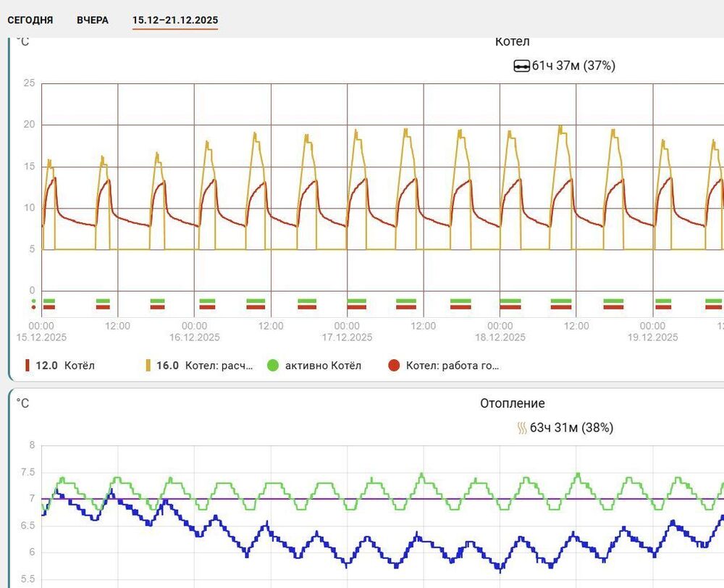Click the 61ч 37м (37%) runtime label
This screenshot has width=724, height=588.
(573, 66)
